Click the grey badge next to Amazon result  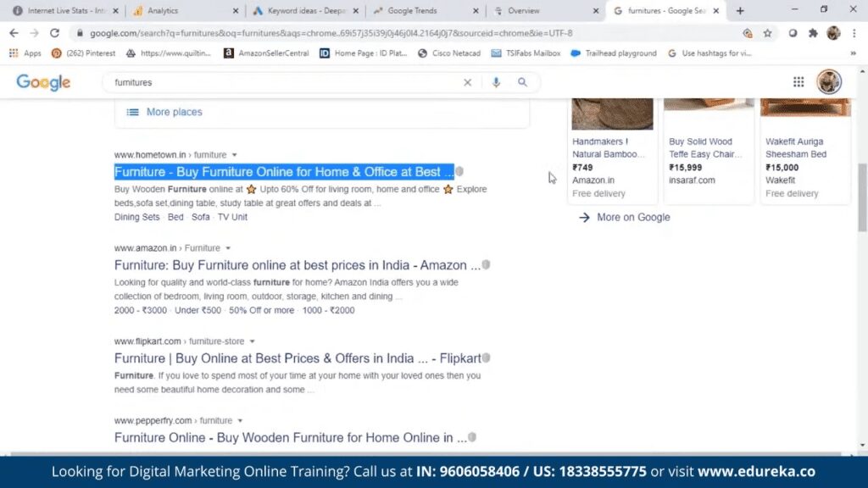(x=486, y=265)
